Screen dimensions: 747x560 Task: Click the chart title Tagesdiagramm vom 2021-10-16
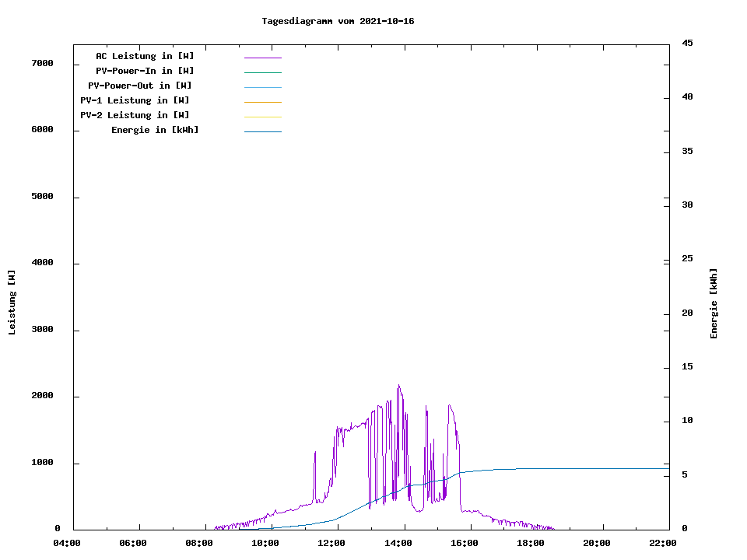pos(338,21)
